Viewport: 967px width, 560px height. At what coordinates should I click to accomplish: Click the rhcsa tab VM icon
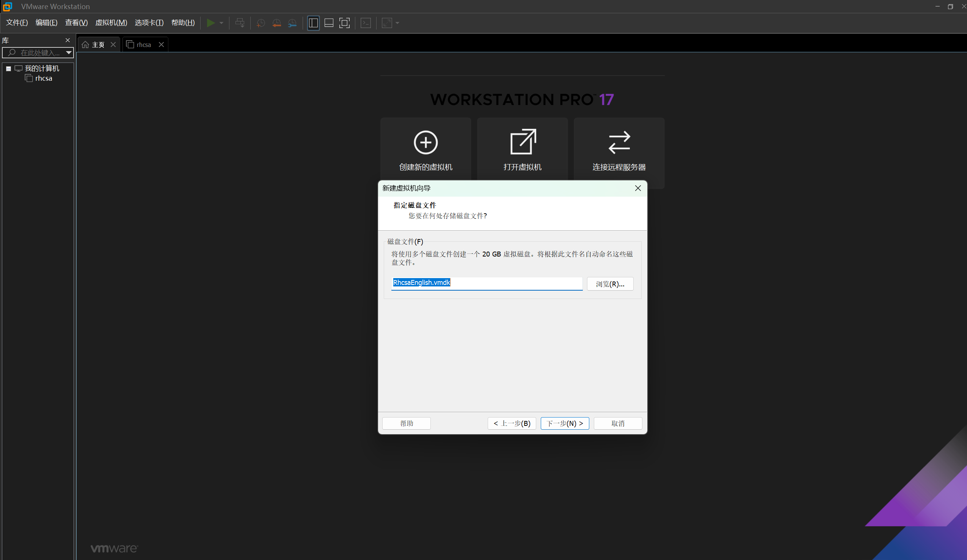130,44
